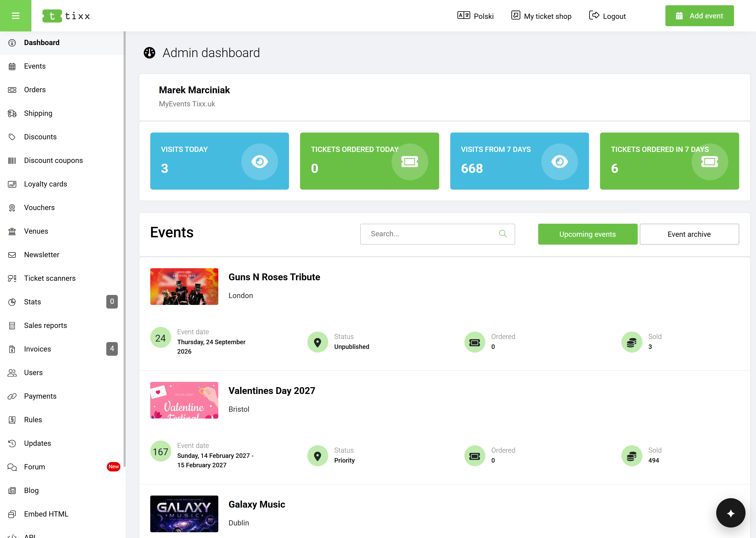Click the calendar icon on Add event
756x538 pixels.
pyautogui.click(x=679, y=16)
